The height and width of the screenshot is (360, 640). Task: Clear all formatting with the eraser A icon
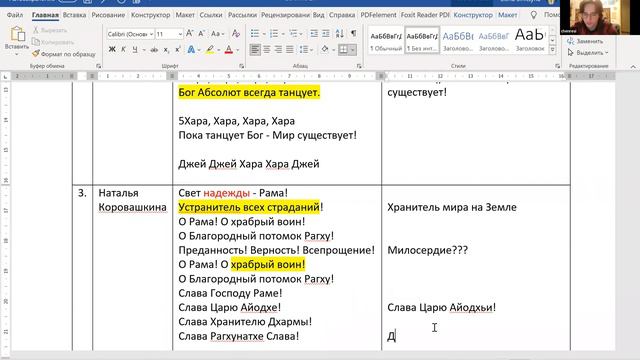[x=236, y=33]
